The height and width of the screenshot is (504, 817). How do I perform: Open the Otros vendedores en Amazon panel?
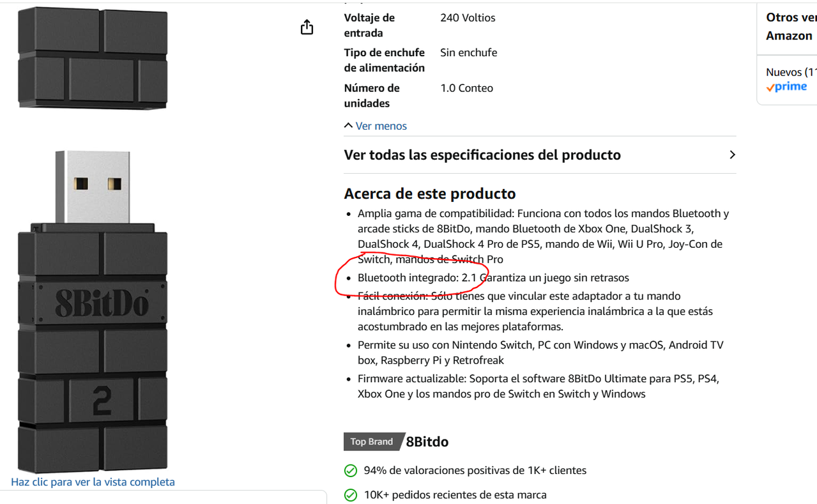791,26
